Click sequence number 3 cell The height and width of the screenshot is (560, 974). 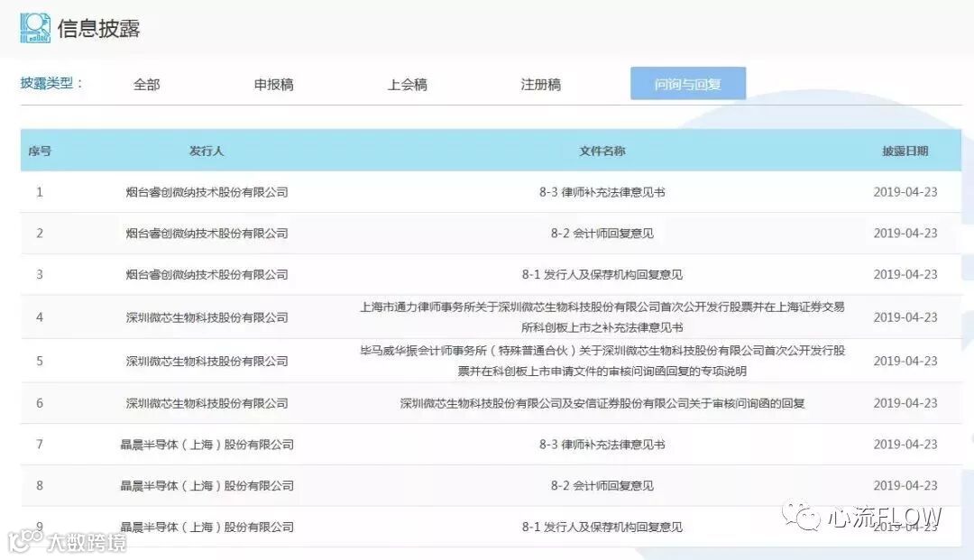[x=40, y=274]
